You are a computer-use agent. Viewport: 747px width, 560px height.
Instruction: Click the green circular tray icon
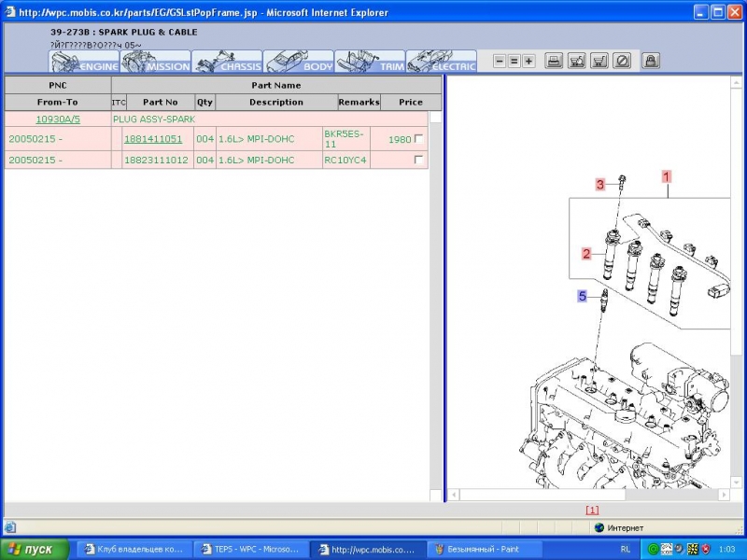[654, 549]
